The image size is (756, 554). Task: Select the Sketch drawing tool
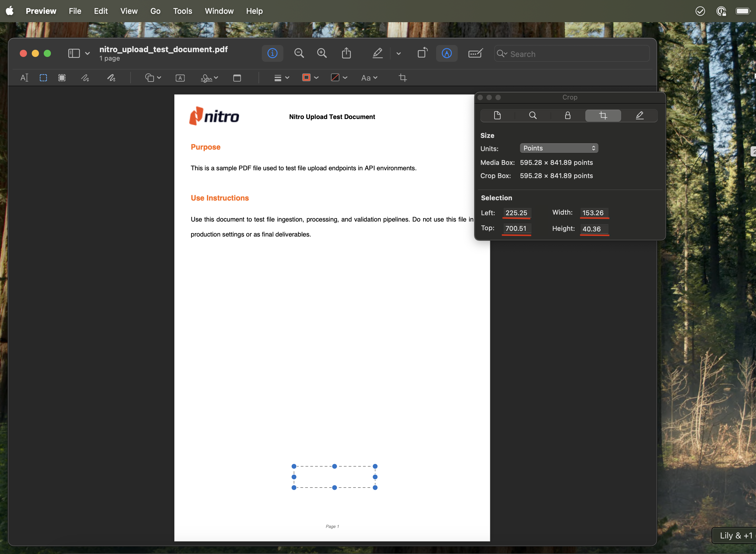85,78
